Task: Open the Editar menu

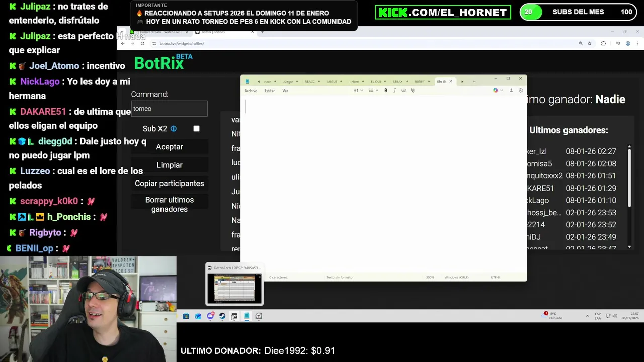Action: (270, 90)
